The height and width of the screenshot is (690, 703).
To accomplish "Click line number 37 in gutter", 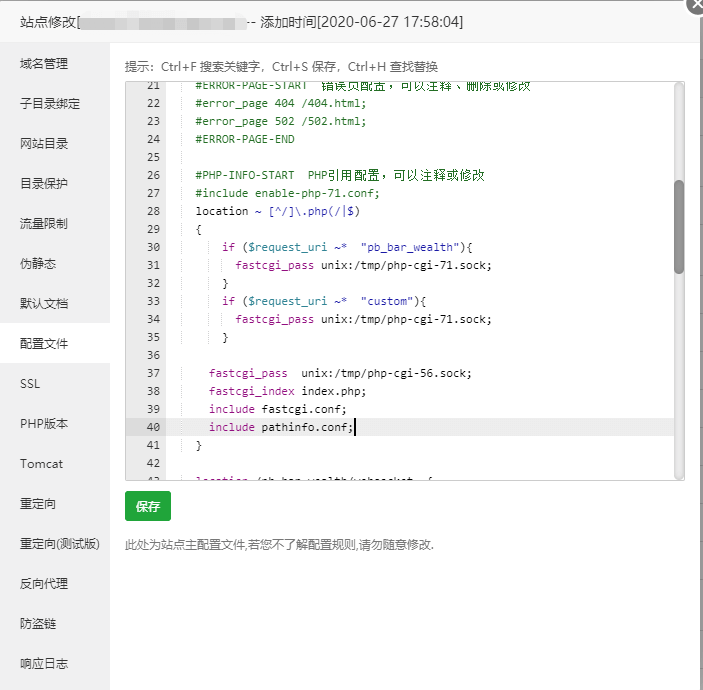I will pos(153,373).
